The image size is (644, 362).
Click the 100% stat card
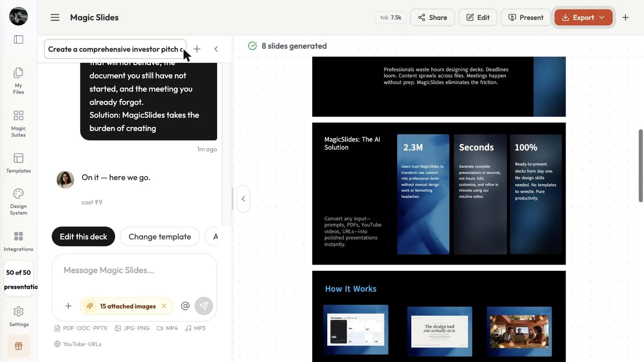pyautogui.click(x=536, y=194)
